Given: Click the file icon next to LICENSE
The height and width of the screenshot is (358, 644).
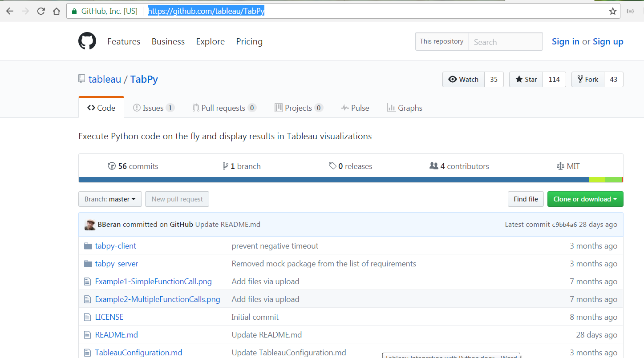Looking at the screenshot, I should [87, 317].
